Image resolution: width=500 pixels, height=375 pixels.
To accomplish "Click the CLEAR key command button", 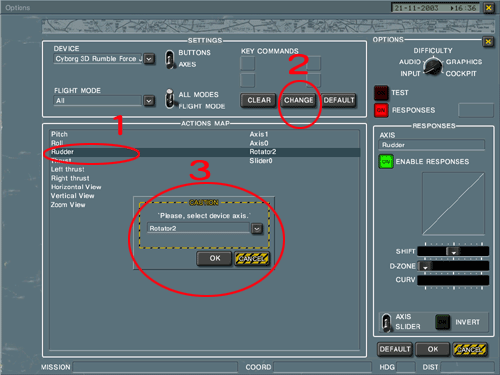I will click(x=259, y=100).
